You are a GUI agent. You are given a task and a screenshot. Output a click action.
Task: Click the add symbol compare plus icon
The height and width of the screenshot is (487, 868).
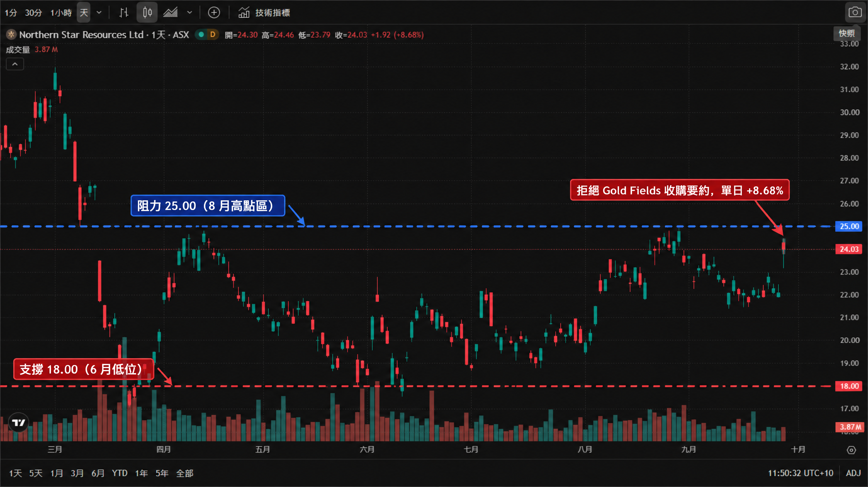click(x=214, y=13)
